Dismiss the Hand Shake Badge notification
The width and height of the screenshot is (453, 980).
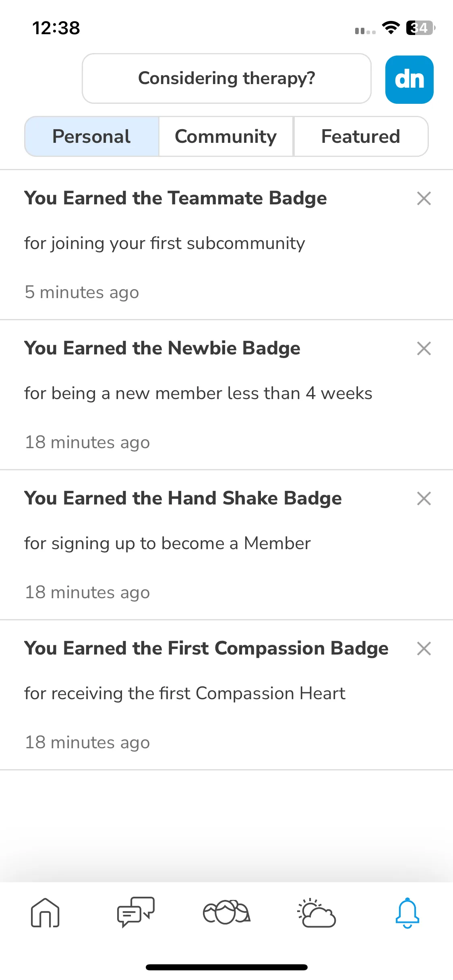pos(424,498)
